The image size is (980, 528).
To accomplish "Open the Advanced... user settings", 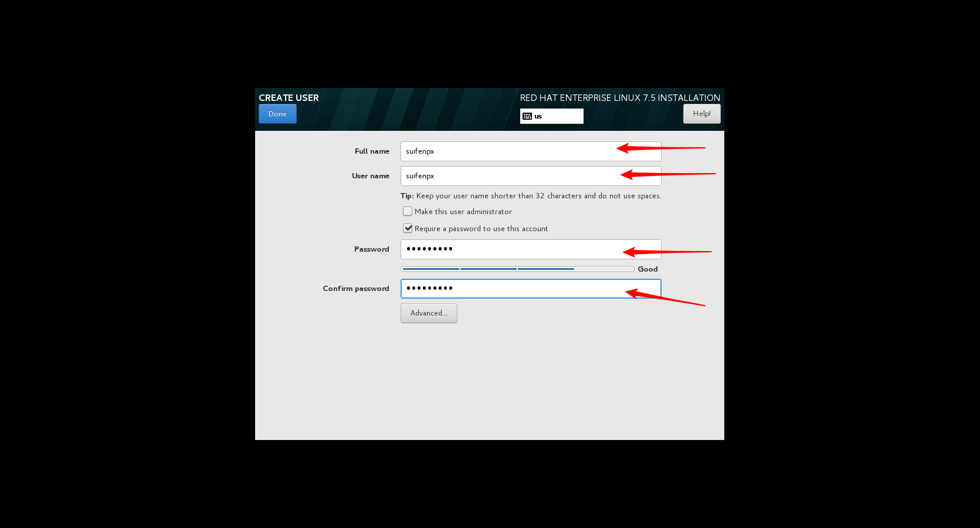I will (x=429, y=313).
